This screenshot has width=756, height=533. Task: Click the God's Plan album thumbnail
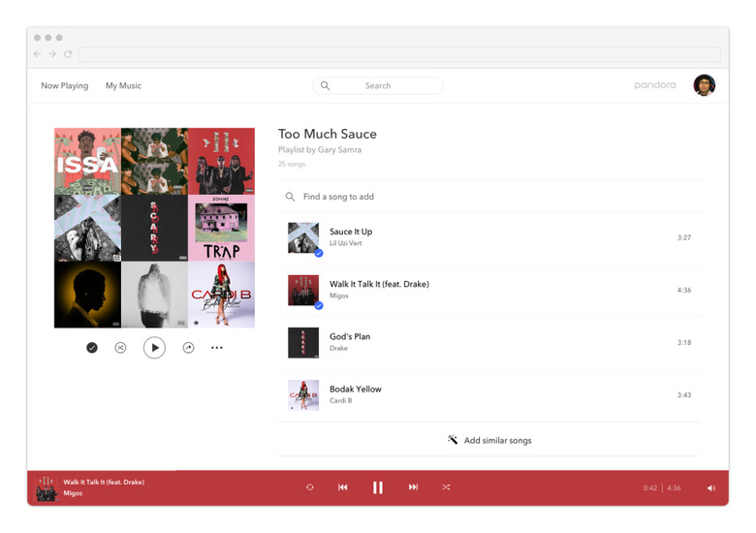[303, 343]
